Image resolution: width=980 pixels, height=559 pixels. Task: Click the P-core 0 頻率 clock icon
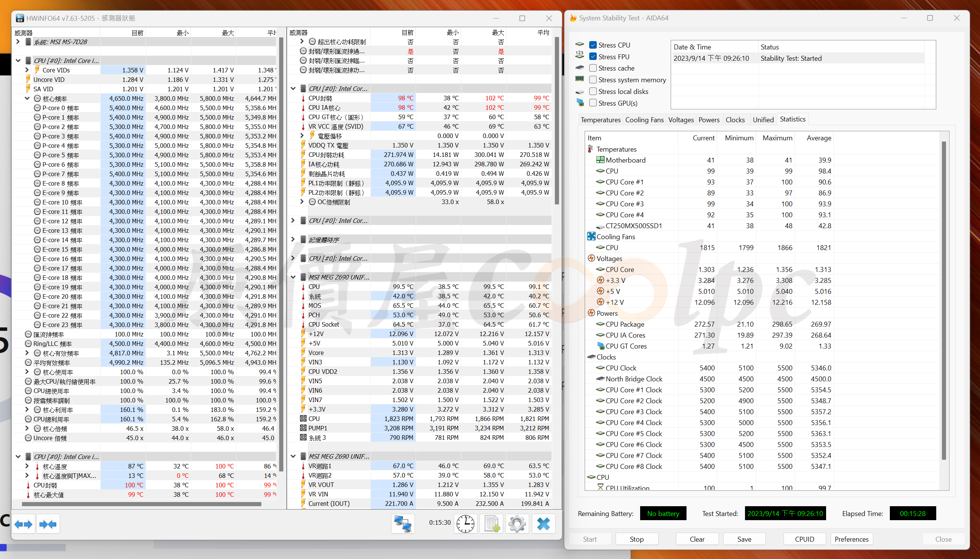click(37, 108)
